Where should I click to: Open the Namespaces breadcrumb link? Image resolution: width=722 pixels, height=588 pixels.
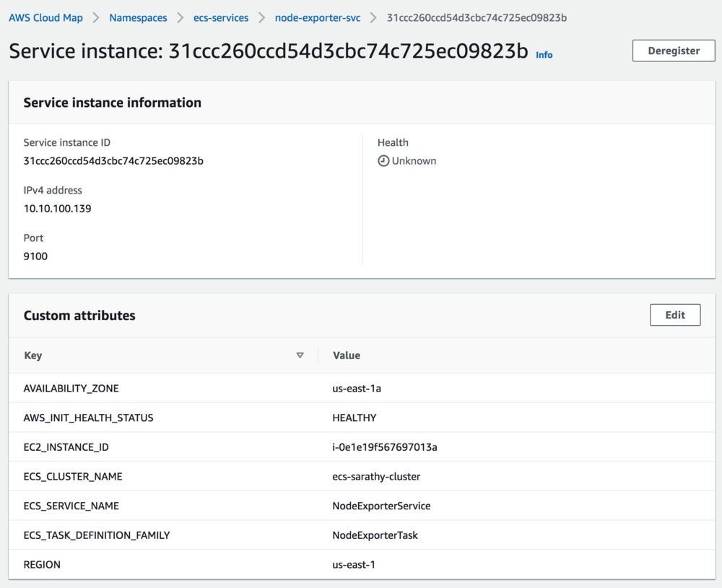(138, 17)
